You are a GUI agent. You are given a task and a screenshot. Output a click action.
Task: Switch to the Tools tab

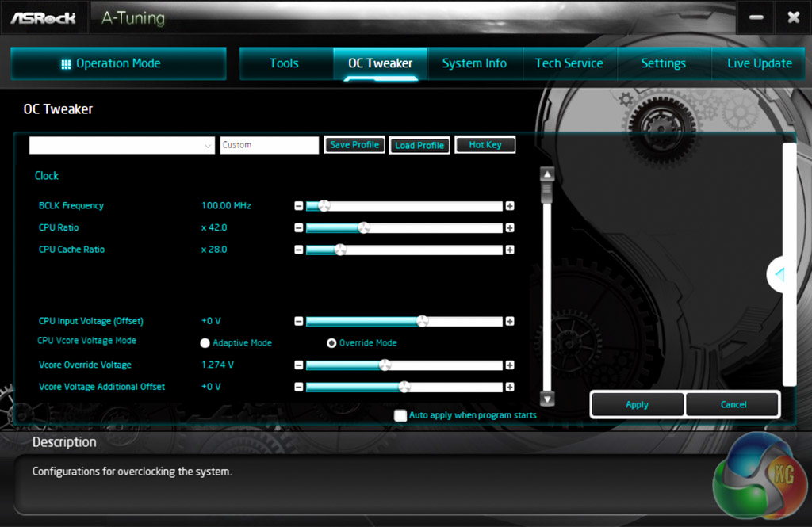tap(286, 63)
